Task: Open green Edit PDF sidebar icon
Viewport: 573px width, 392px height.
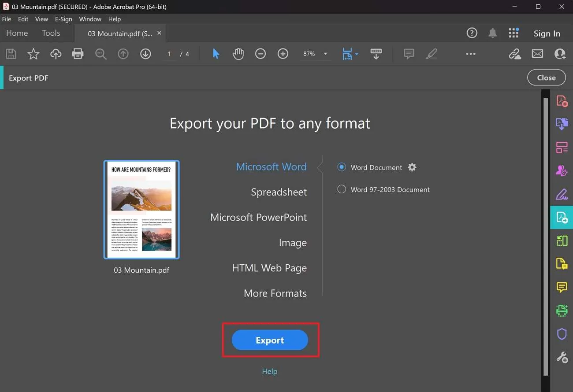Action: point(562,240)
